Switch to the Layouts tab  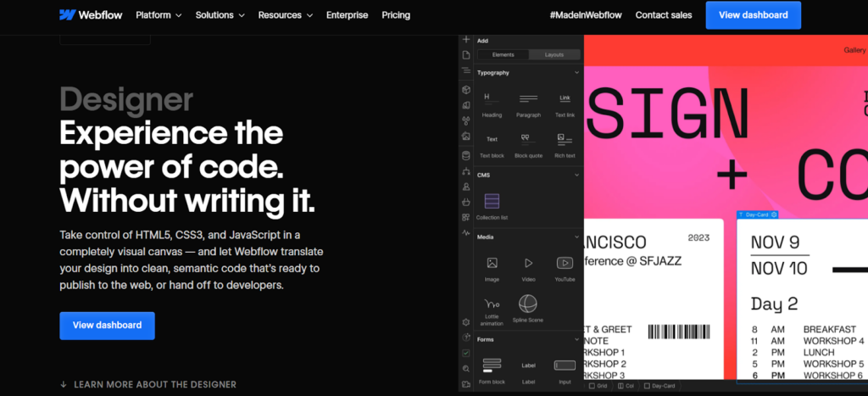click(554, 55)
